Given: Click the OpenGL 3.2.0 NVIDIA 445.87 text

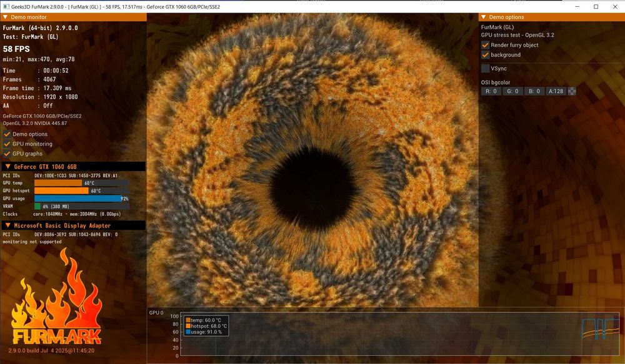Looking at the screenshot, I should click(x=35, y=124).
